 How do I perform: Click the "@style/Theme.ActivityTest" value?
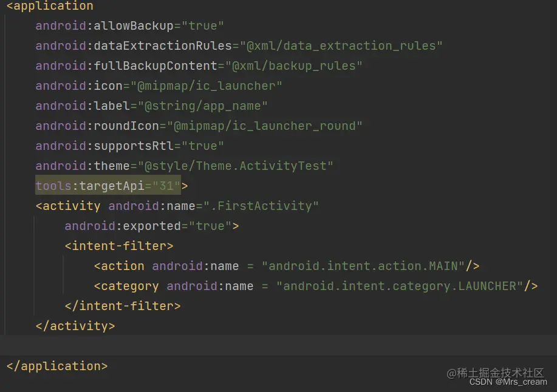pyautogui.click(x=236, y=166)
